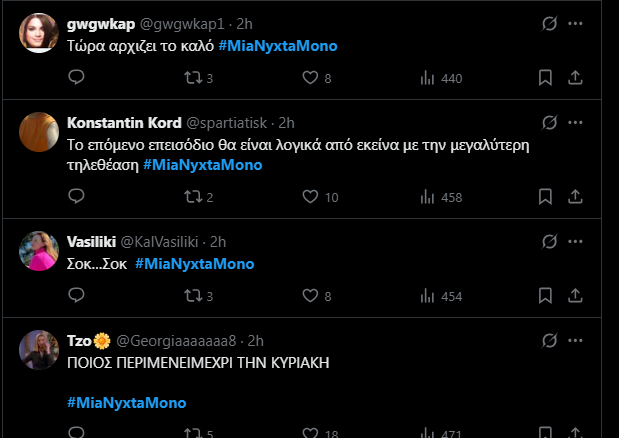619x438 pixels.
Task: Reply to gwgwkap's tweet
Action: point(76,78)
